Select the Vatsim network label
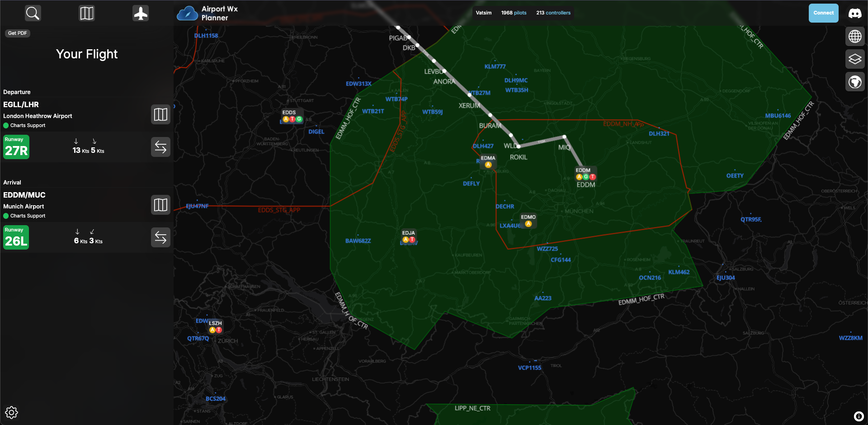 pyautogui.click(x=483, y=13)
